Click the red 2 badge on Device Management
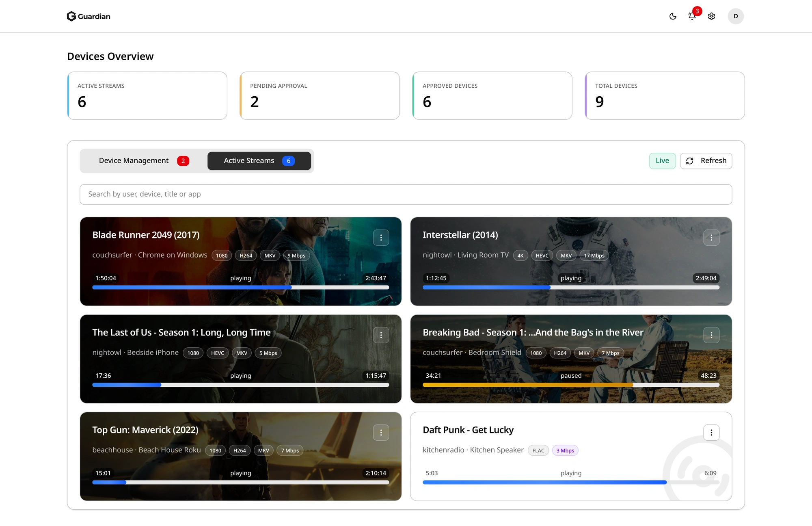The width and height of the screenshot is (812, 526). pos(183,161)
